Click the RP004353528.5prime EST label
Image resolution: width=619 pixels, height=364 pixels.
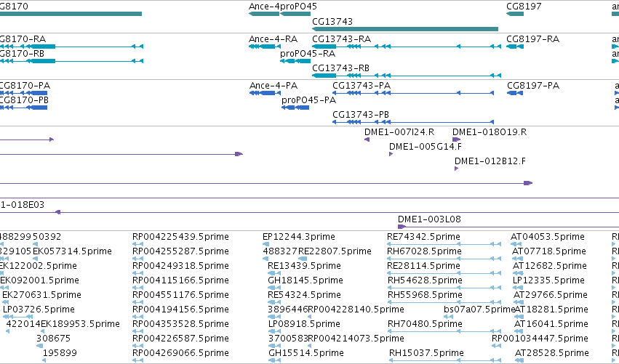[180, 324]
